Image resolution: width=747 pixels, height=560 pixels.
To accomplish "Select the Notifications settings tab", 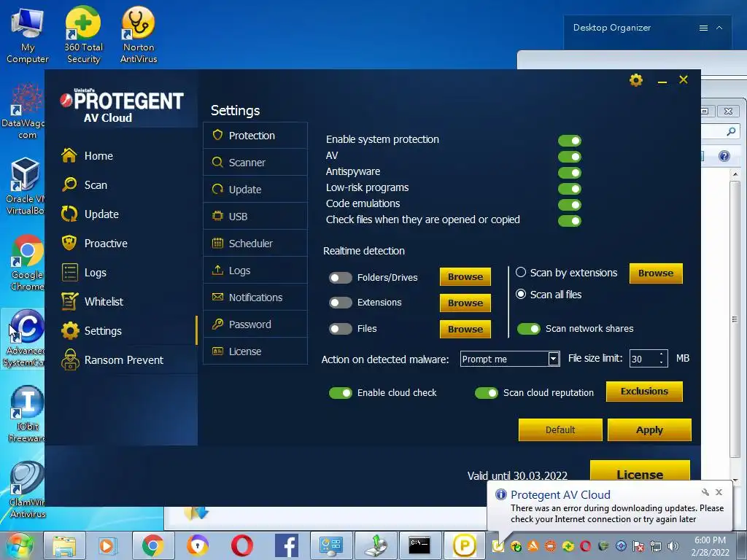I will coord(255,297).
